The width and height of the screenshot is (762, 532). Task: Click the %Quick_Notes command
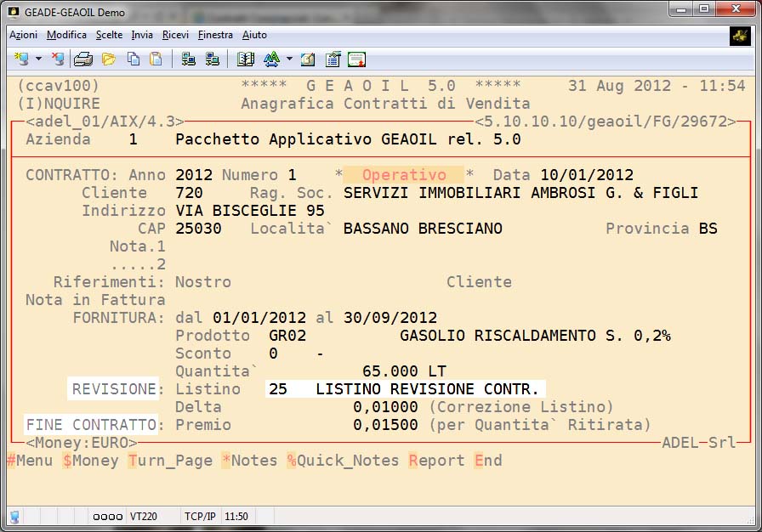click(x=343, y=461)
